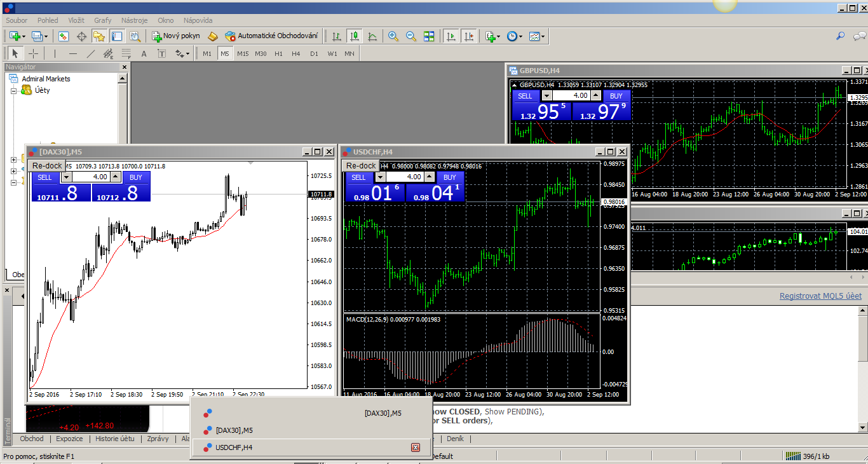Select the Fibonacci retracement tool
Image resolution: width=868 pixels, height=464 pixels.
pyautogui.click(x=126, y=53)
